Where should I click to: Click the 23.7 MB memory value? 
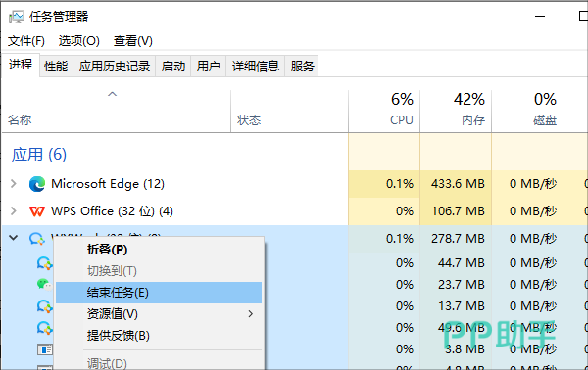[462, 285]
